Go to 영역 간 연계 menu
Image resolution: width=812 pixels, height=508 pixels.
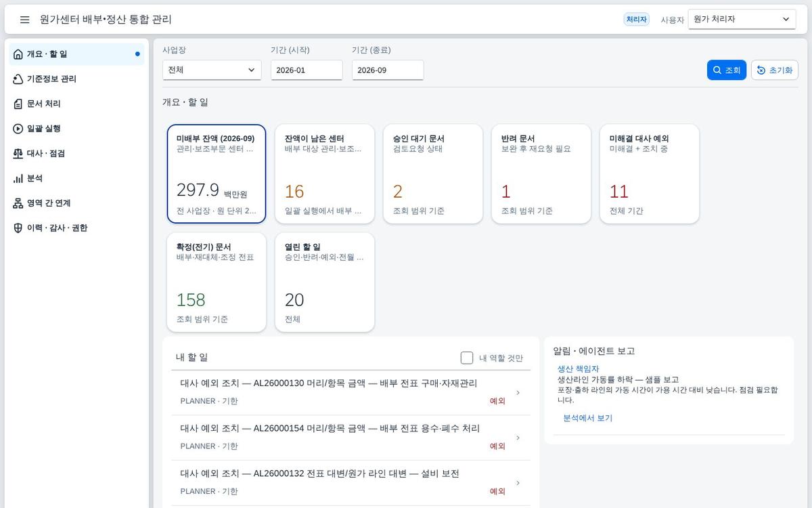[x=76, y=203]
